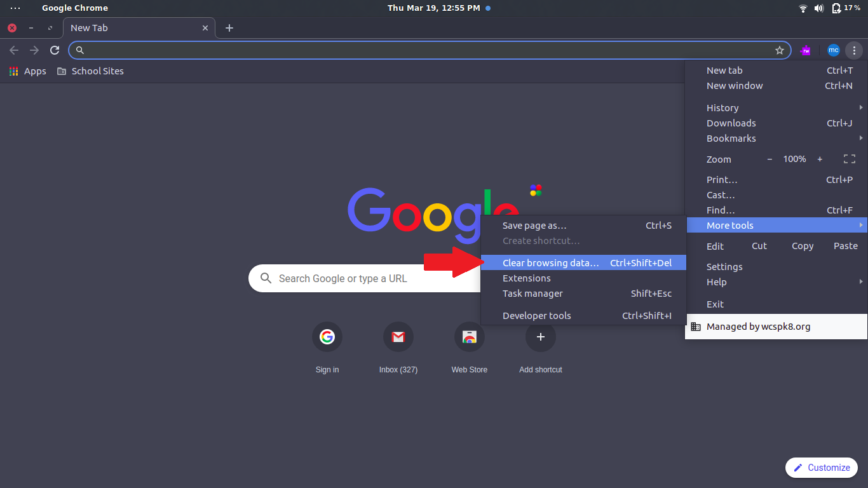Open the Activities dots in top bar
868x488 pixels.
pos(15,8)
